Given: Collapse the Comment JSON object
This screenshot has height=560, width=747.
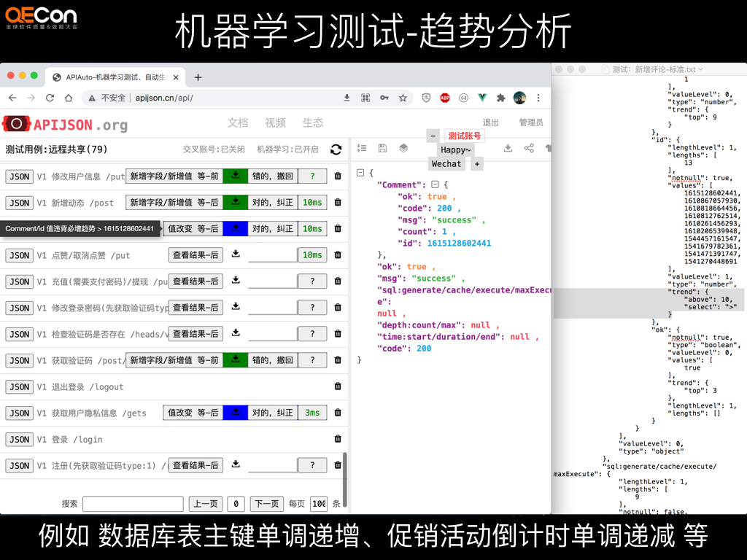Looking at the screenshot, I should (x=435, y=184).
